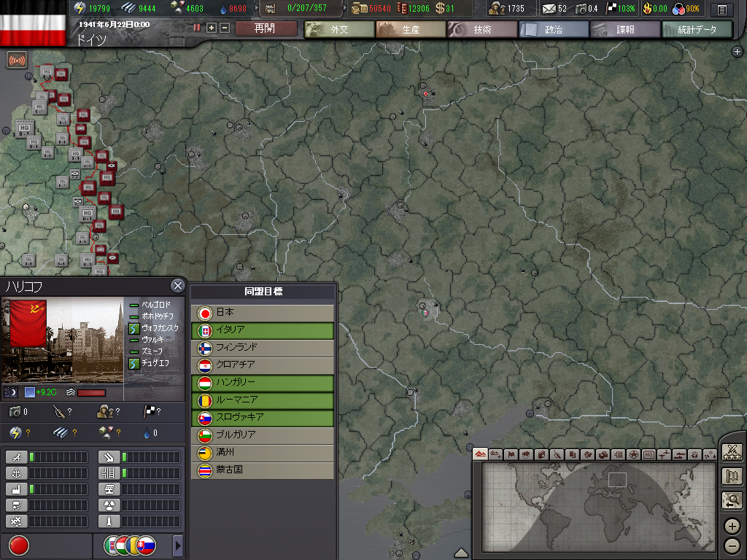This screenshot has width=747, height=560.
Task: Build factory with industry icon button
Action: 16,489
